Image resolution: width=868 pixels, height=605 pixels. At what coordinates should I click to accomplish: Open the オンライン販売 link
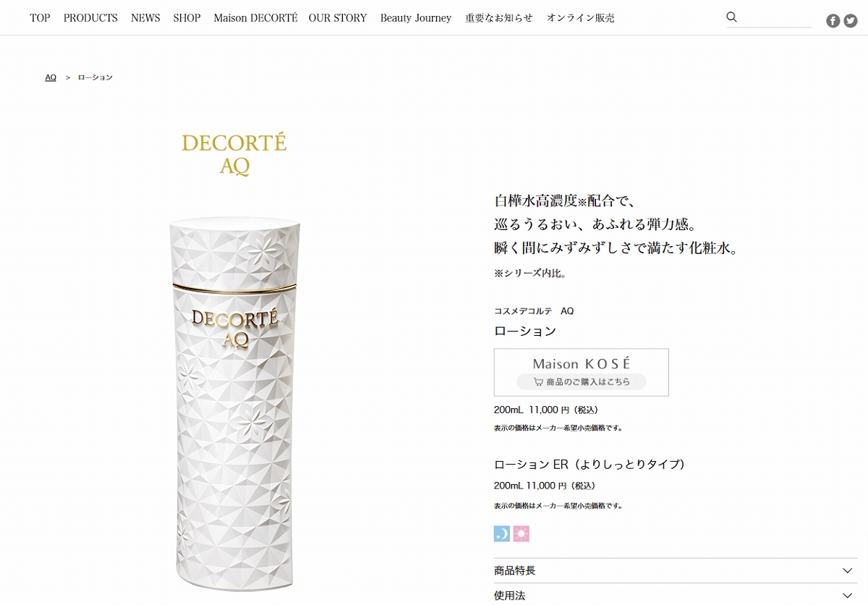pos(581,18)
